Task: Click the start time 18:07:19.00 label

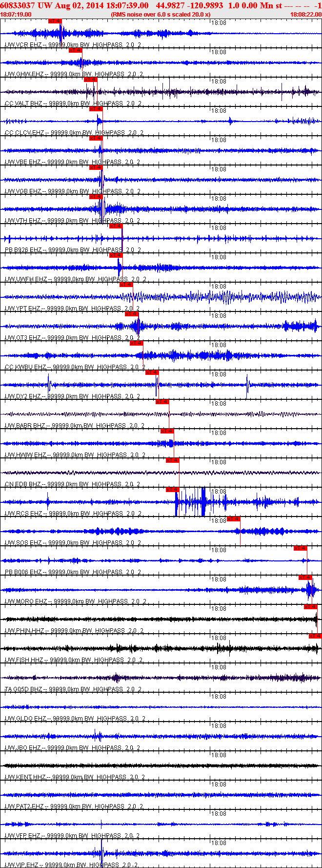Action: pos(16,15)
